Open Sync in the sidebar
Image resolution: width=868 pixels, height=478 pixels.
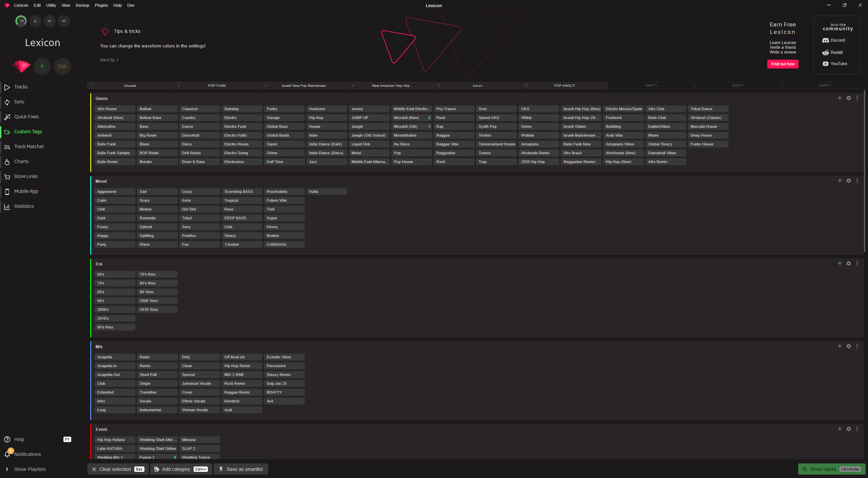(x=19, y=102)
